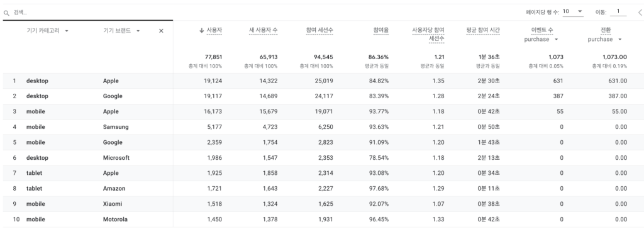Sort by 평균 참여 시간 column
This screenshot has height=229, width=644.
[x=483, y=30]
